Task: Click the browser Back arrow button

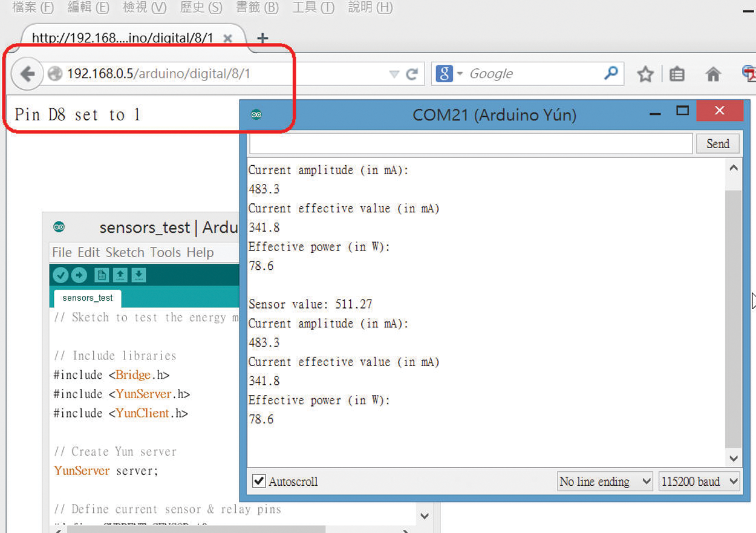Action: [x=27, y=74]
